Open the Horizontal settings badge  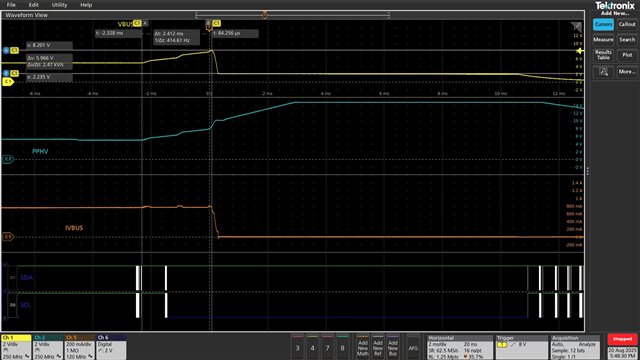[460, 347]
